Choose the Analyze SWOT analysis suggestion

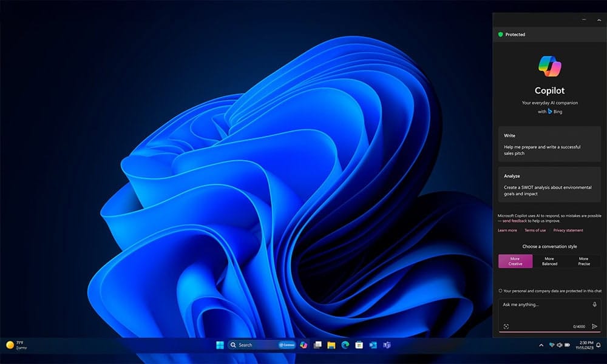(x=549, y=184)
